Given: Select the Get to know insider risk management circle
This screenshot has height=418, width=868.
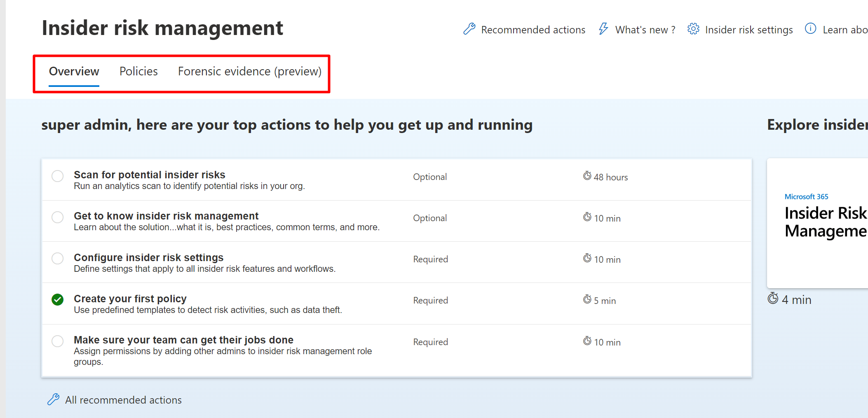Looking at the screenshot, I should [x=58, y=217].
